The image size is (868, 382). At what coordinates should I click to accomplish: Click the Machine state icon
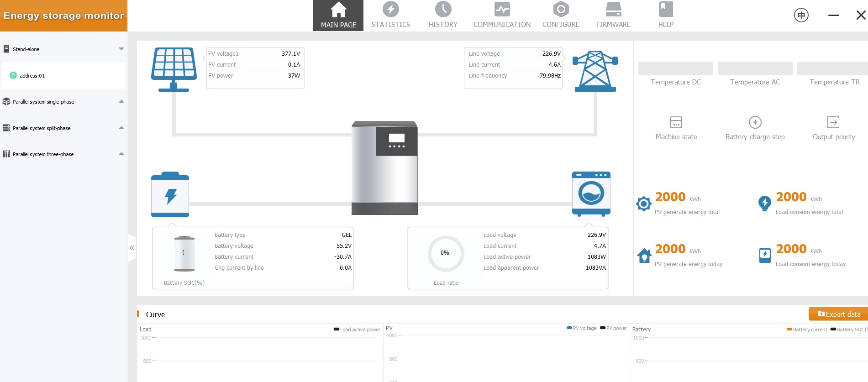(676, 122)
